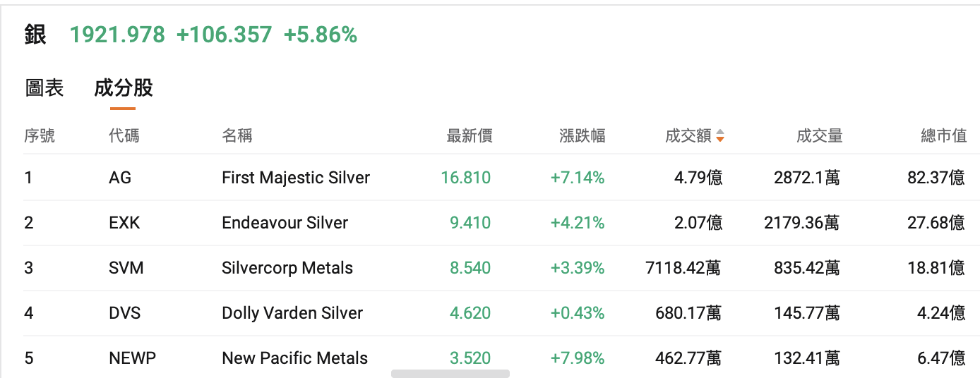Screen dimensions: 980x378
Task: Click the 名稱 column header
Action: (x=237, y=136)
